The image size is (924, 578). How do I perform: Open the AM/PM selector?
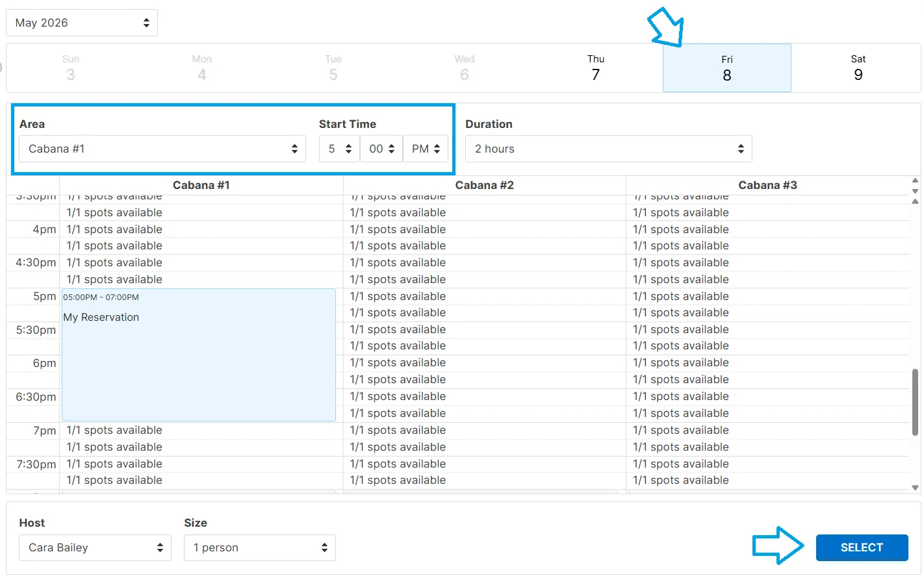[426, 149]
